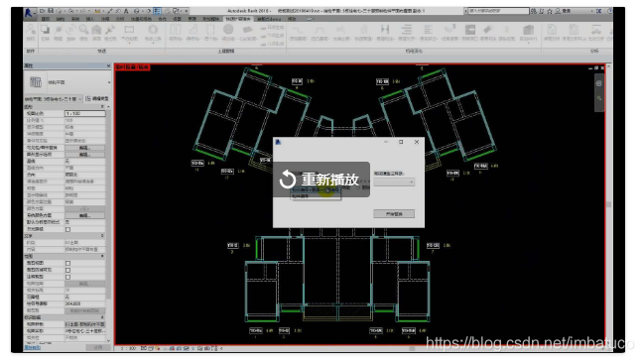Click the user sign-in icon in title bar
Image resolution: width=644 pixels, height=362 pixels.
click(x=558, y=11)
